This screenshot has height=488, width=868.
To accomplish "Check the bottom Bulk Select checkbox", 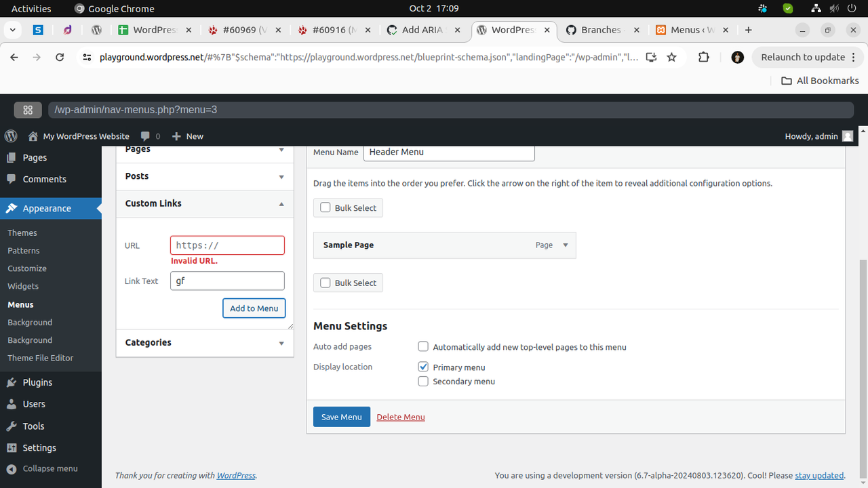I will [x=325, y=283].
